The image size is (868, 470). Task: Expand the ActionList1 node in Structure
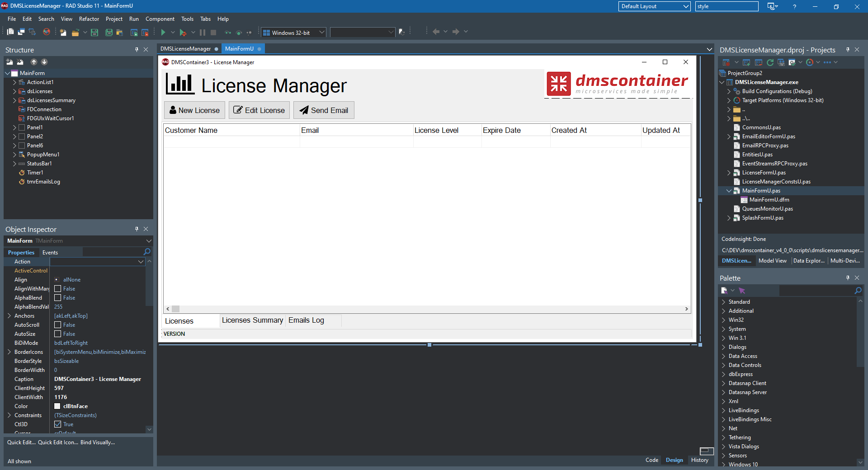(x=14, y=82)
